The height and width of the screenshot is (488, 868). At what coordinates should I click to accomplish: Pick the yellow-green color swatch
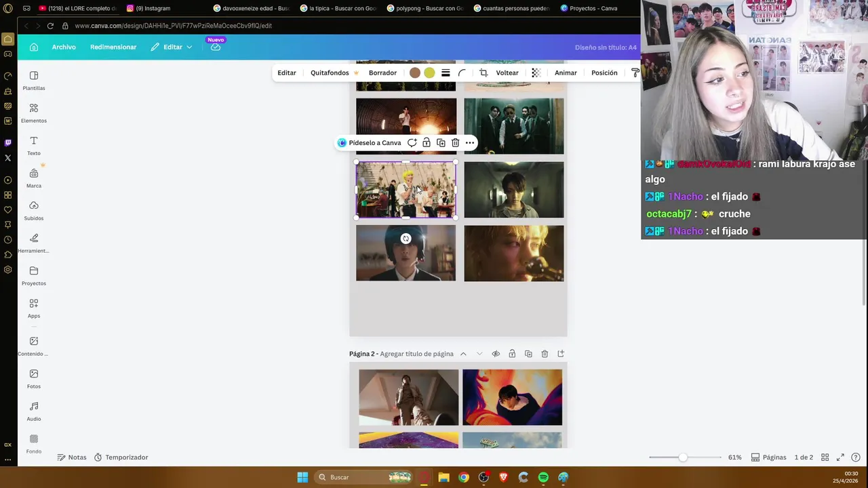[x=429, y=73]
